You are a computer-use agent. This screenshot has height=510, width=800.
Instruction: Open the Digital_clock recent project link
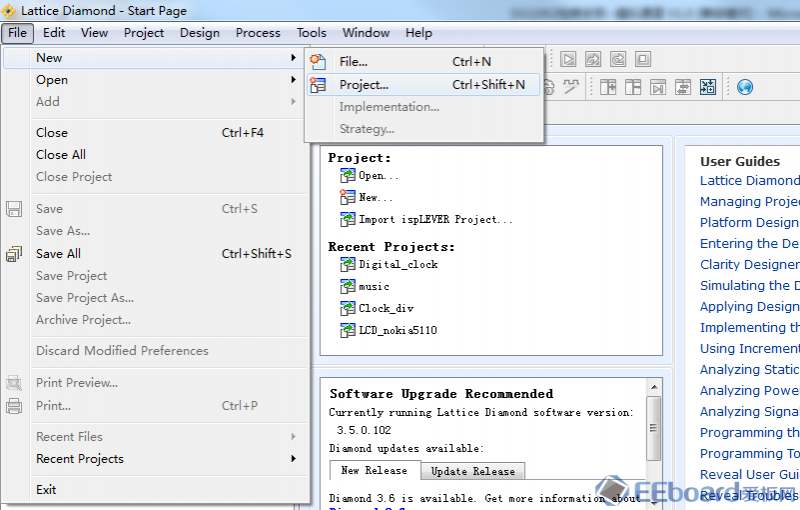(398, 264)
